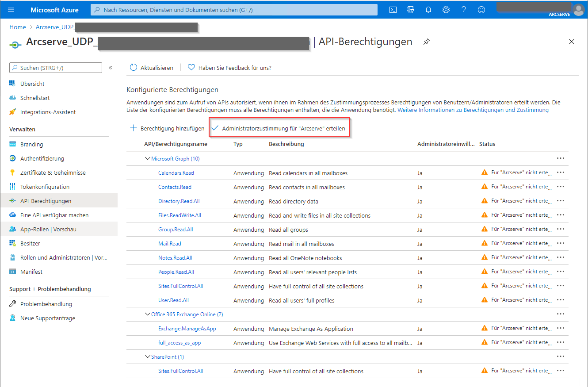
Task: Click the Aktualisieren refresh icon
Action: pos(134,68)
